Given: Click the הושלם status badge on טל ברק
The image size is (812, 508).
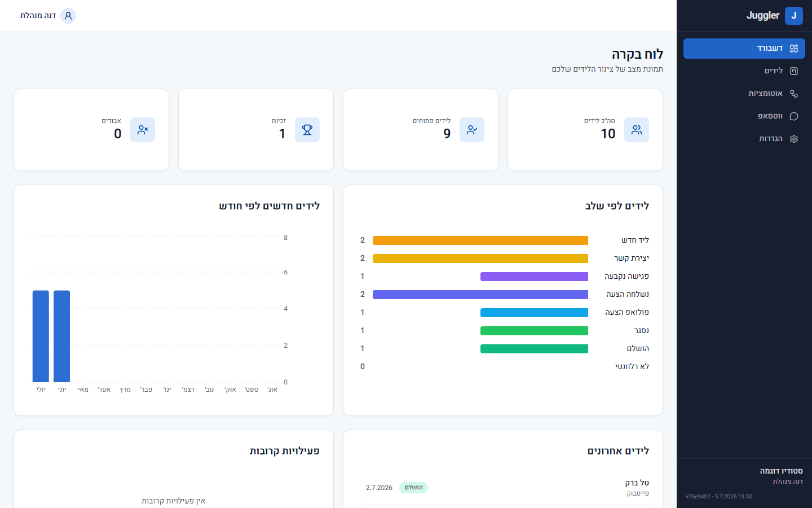Looking at the screenshot, I should 413,488.
